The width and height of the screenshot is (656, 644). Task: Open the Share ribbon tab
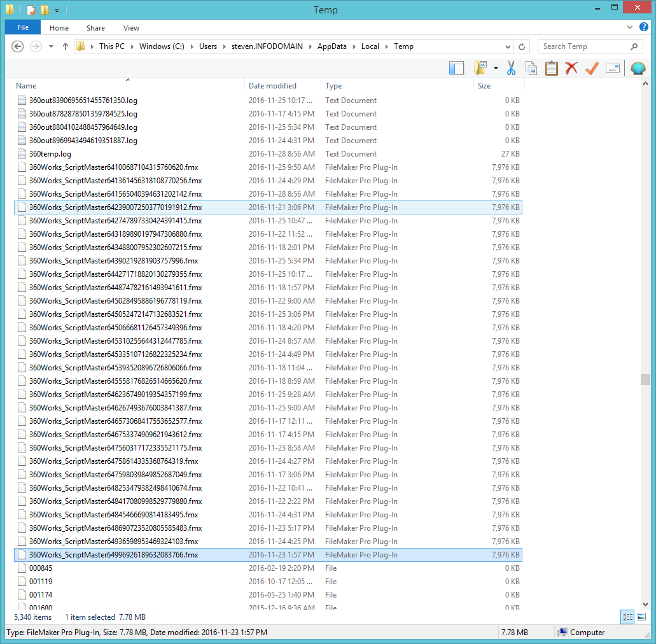point(96,28)
